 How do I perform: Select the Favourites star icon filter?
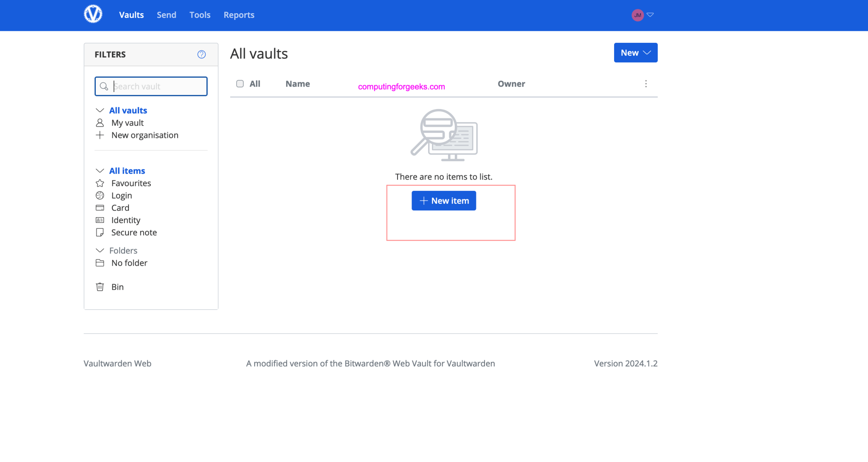pyautogui.click(x=100, y=183)
